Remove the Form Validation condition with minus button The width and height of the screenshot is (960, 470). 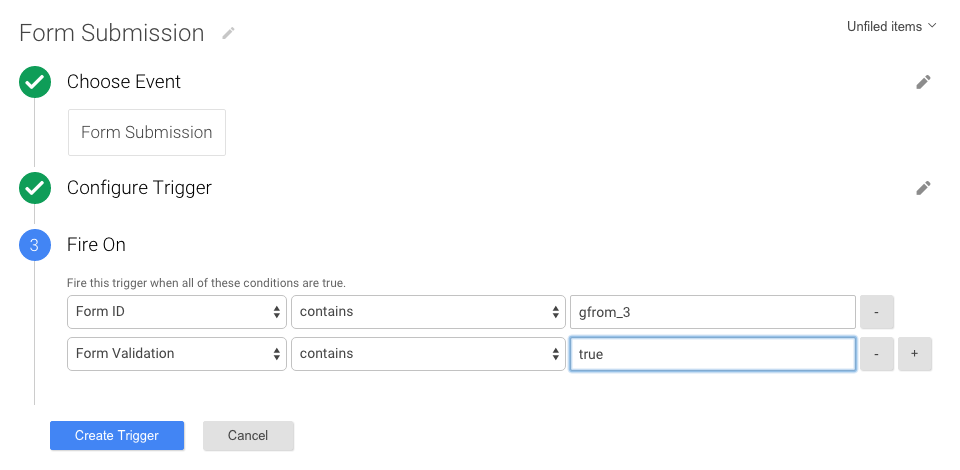(876, 354)
